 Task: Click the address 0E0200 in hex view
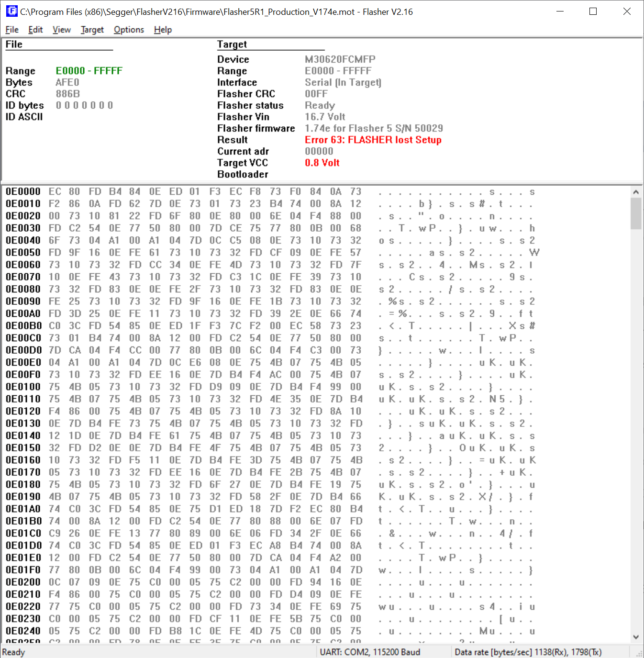point(23,582)
